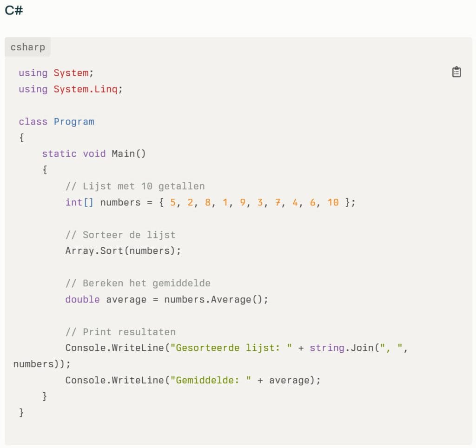Click the comment 'Bereken het gemiddelde'
476x448 pixels.
coord(138,283)
